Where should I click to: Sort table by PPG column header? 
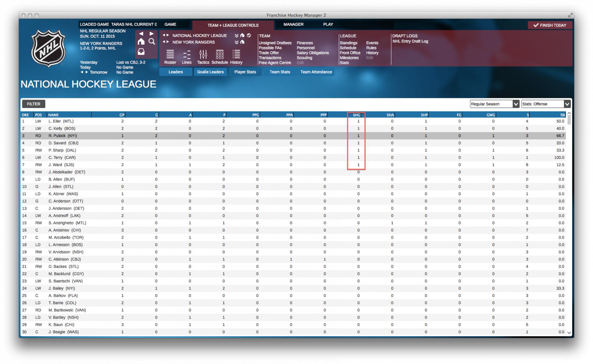(243, 115)
